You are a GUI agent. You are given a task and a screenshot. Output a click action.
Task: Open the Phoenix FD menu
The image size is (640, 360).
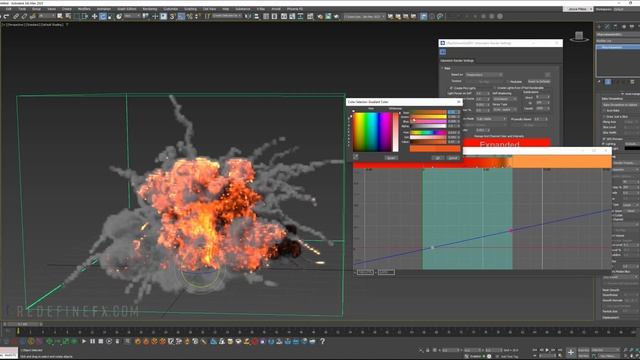(295, 9)
